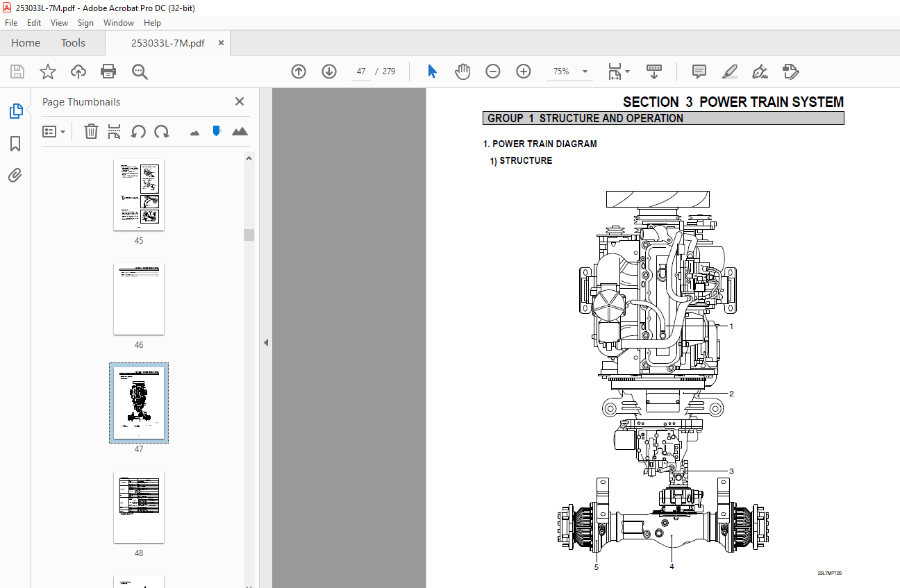Rotate page counterclockwise
Viewport: 900px width, 588px height.
click(x=138, y=131)
